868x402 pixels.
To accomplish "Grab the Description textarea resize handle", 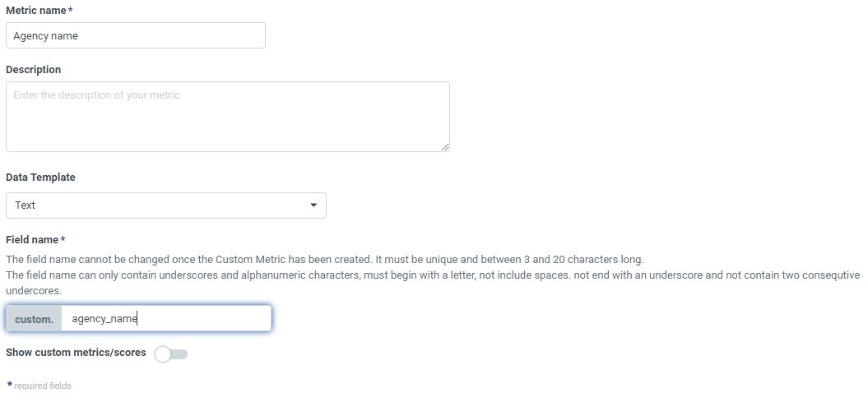I will coord(445,147).
